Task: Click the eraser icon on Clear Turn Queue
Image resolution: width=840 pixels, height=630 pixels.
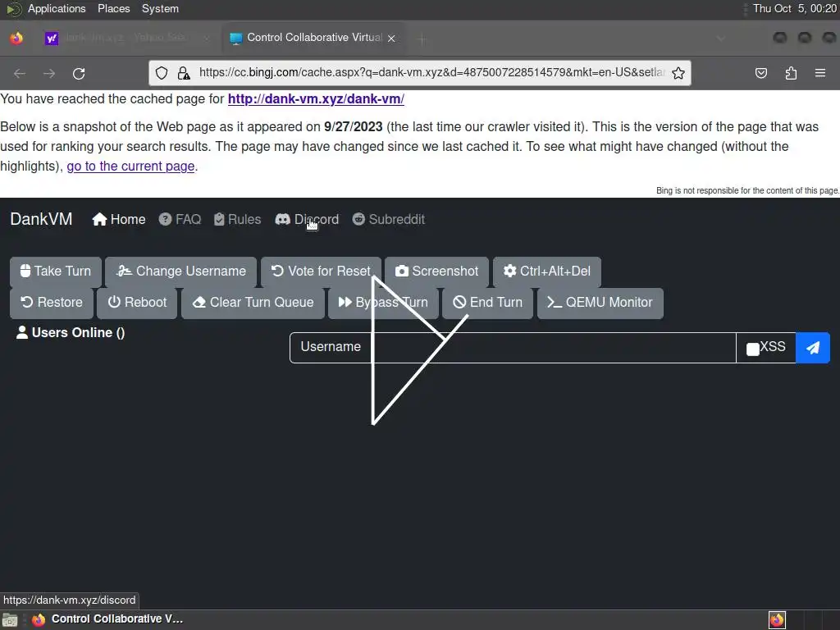Action: pos(199,302)
